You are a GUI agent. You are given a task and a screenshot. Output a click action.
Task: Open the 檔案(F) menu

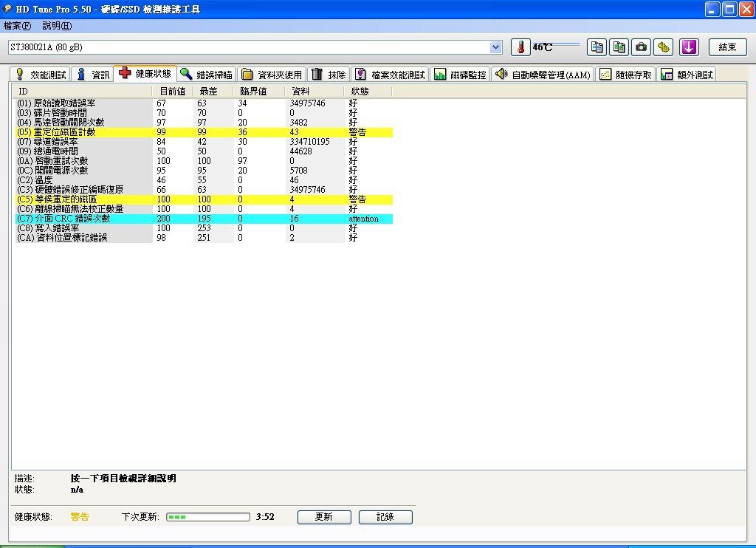pyautogui.click(x=18, y=26)
